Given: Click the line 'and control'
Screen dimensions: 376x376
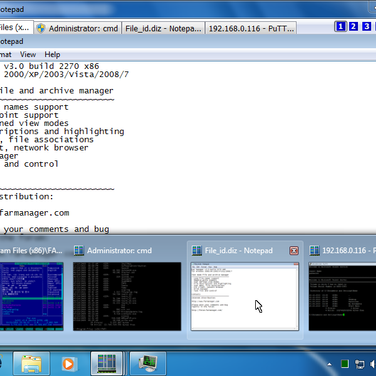Looking at the screenshot, I should (31, 164).
